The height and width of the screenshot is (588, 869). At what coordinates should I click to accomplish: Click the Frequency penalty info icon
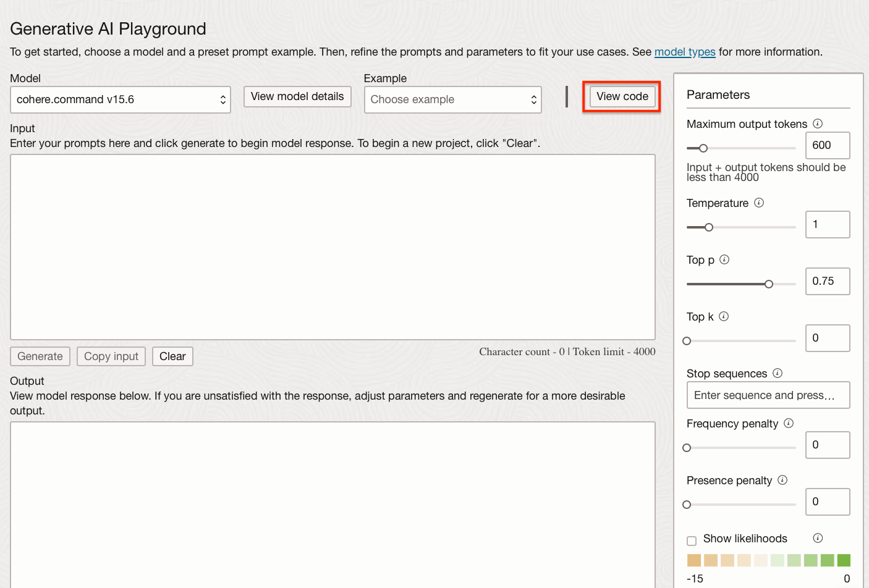(x=789, y=423)
